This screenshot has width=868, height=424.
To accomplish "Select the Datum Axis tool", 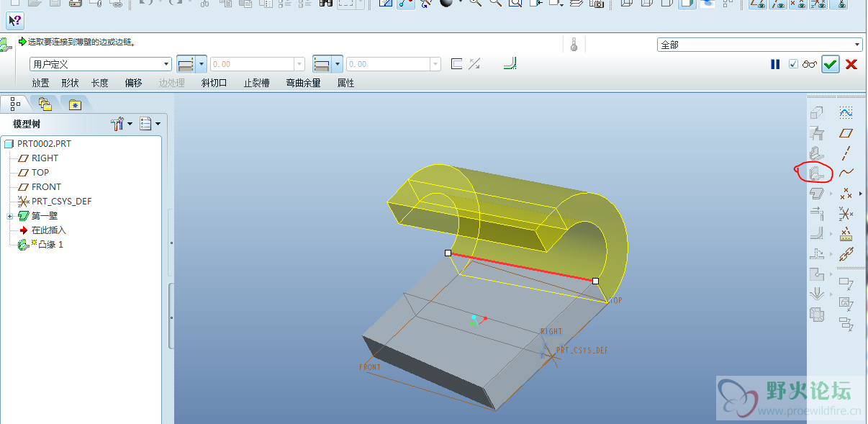I will 846,153.
